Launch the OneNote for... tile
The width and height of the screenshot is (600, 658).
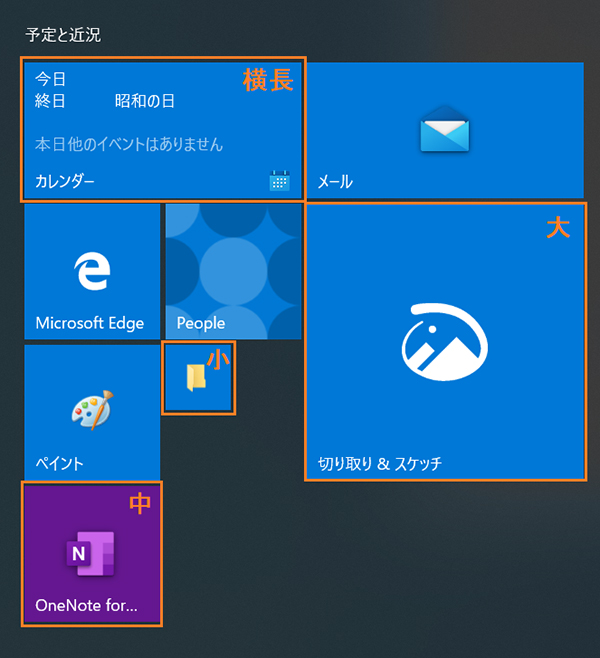[92, 554]
